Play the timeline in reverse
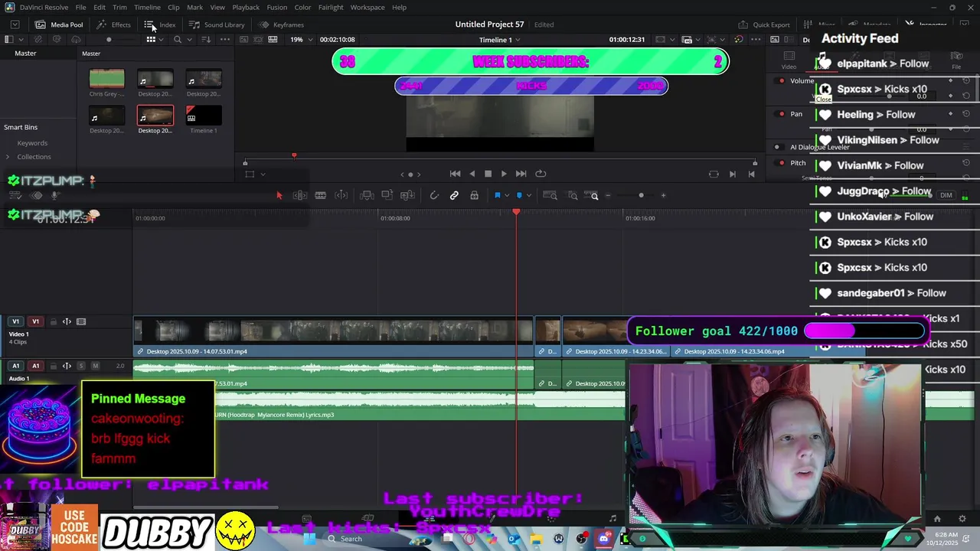The image size is (980, 551). [472, 174]
